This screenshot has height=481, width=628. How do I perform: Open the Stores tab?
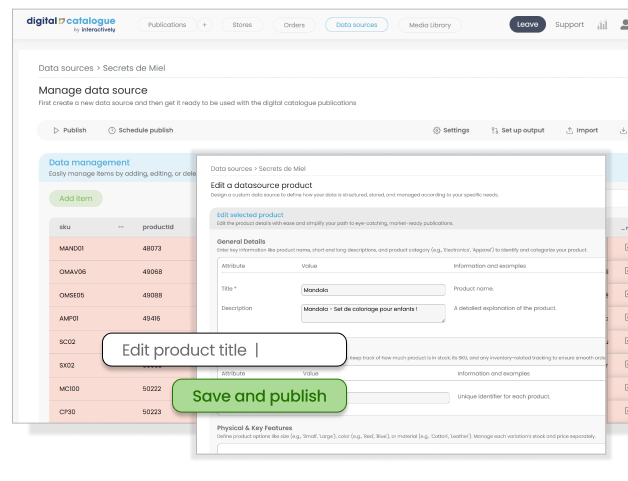[x=242, y=25]
